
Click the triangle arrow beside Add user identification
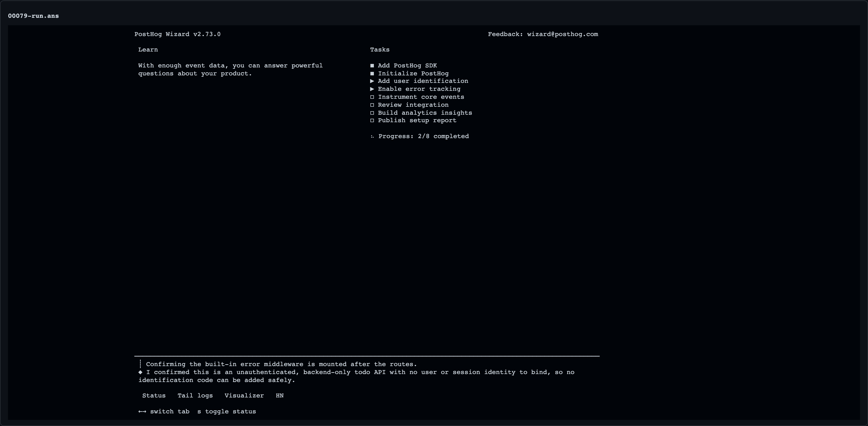(x=372, y=81)
